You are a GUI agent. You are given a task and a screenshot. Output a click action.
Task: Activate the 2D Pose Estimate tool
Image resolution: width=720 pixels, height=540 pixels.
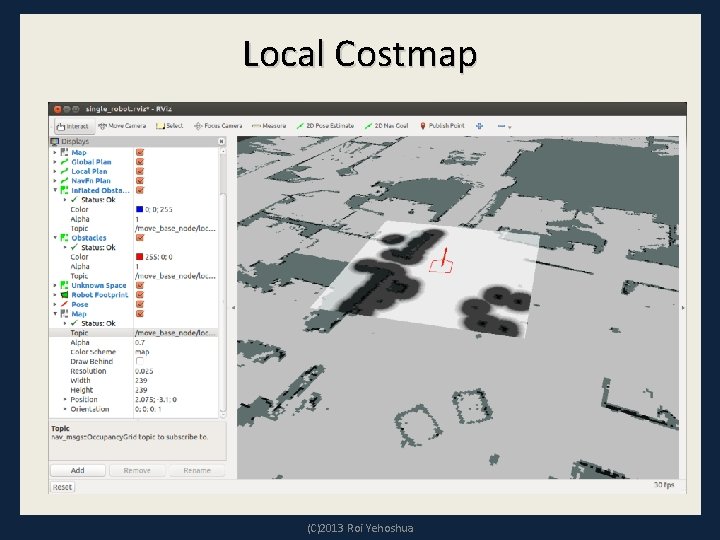point(327,126)
